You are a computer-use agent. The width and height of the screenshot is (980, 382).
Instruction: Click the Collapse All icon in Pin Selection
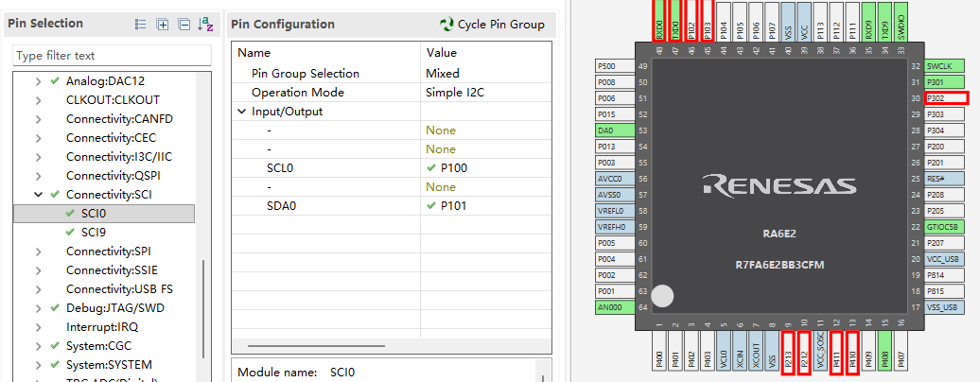coord(184,25)
